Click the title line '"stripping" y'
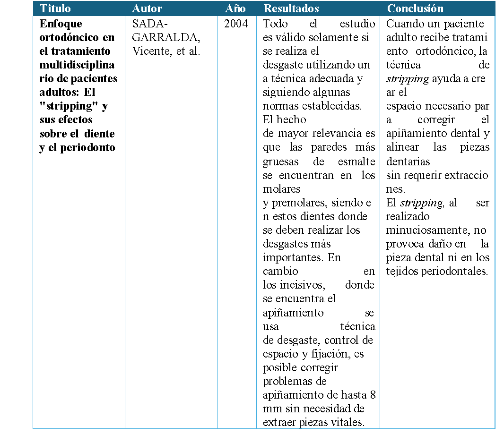This screenshot has width=504, height=443. 74,106
